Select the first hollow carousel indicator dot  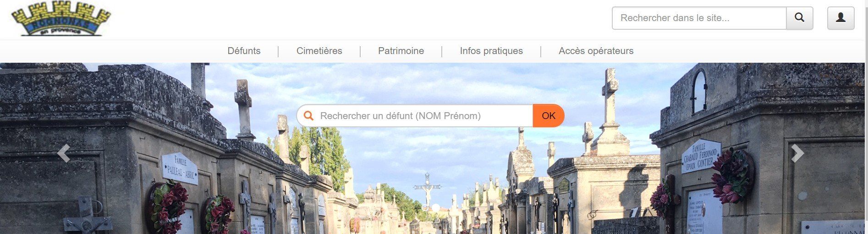[425, 208]
